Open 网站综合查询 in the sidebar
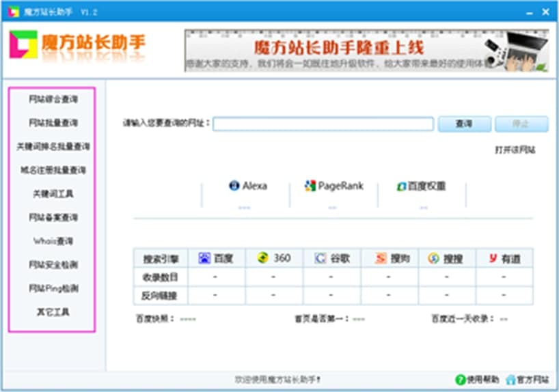Viewport: 559px width, 392px height. pyautogui.click(x=53, y=99)
